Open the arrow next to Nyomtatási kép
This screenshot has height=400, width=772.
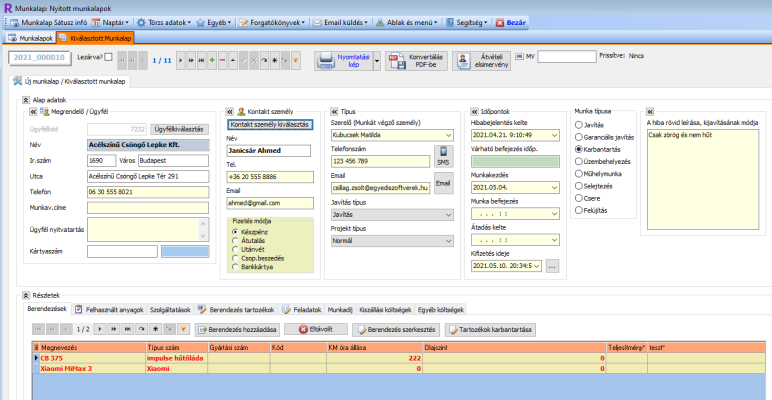[377, 61]
